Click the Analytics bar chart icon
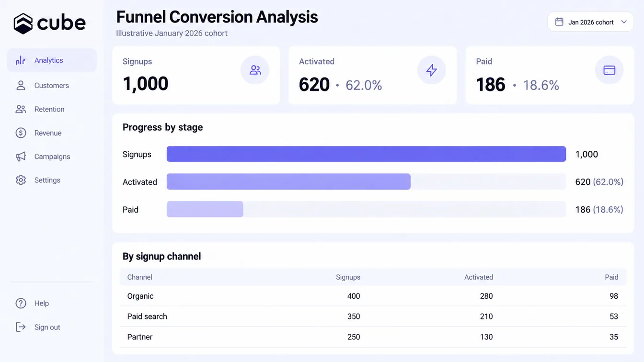 point(21,60)
